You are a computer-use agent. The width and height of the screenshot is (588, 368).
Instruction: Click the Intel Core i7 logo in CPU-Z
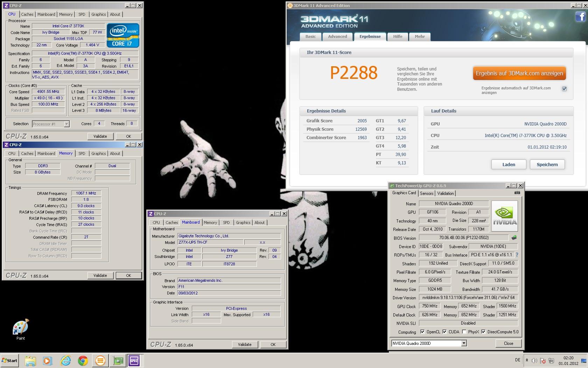[x=123, y=35]
